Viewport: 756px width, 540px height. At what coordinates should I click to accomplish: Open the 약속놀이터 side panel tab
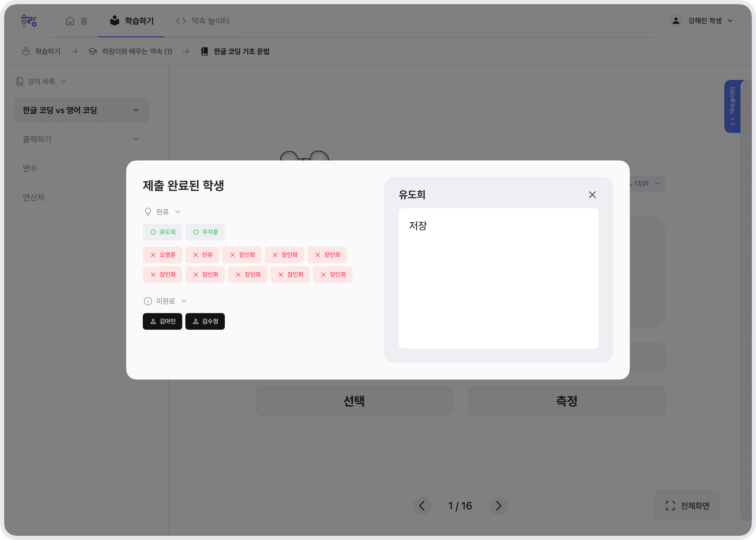click(x=732, y=106)
